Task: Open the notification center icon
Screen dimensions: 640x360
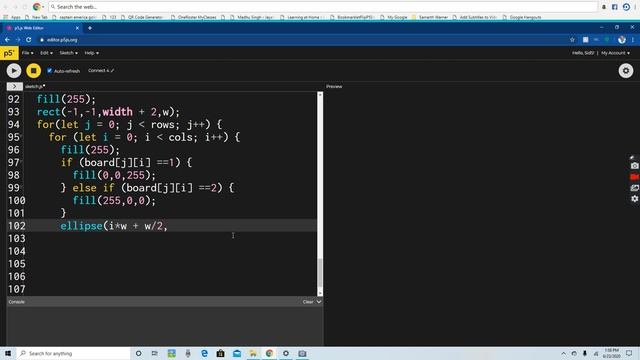Action: (x=629, y=353)
